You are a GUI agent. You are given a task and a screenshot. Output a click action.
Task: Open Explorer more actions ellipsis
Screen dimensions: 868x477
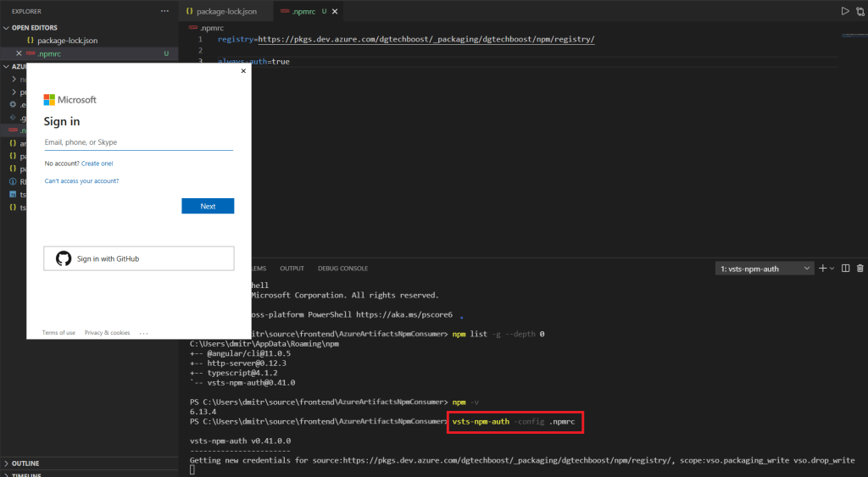coord(164,11)
